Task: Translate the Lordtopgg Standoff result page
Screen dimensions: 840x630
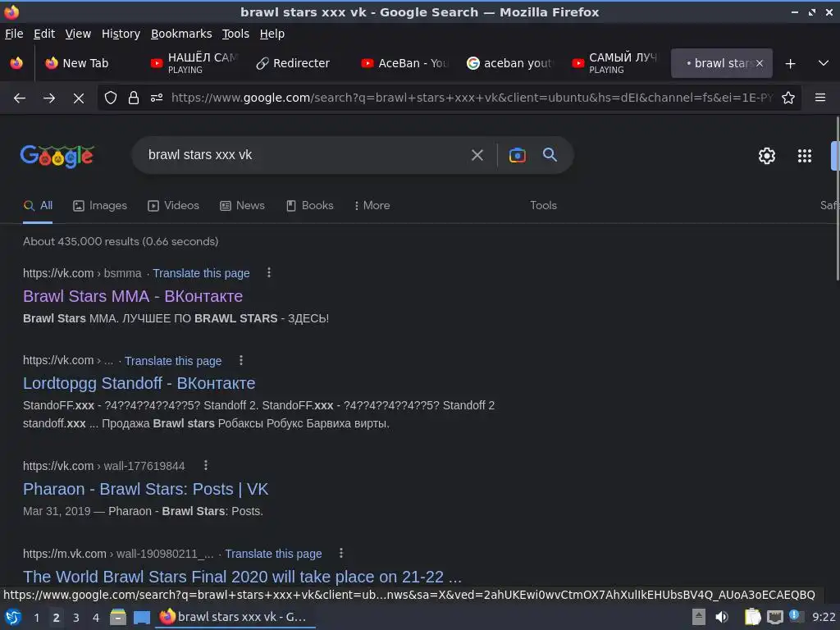Action: 173,361
